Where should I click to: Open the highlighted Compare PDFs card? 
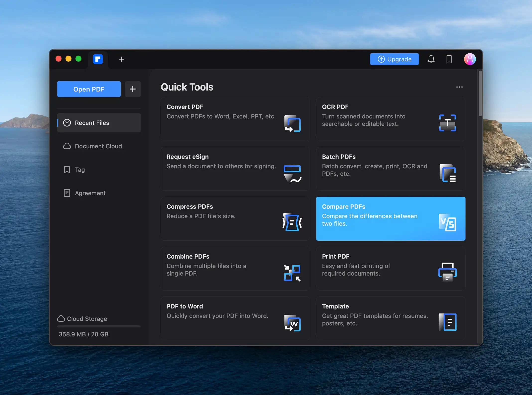391,219
